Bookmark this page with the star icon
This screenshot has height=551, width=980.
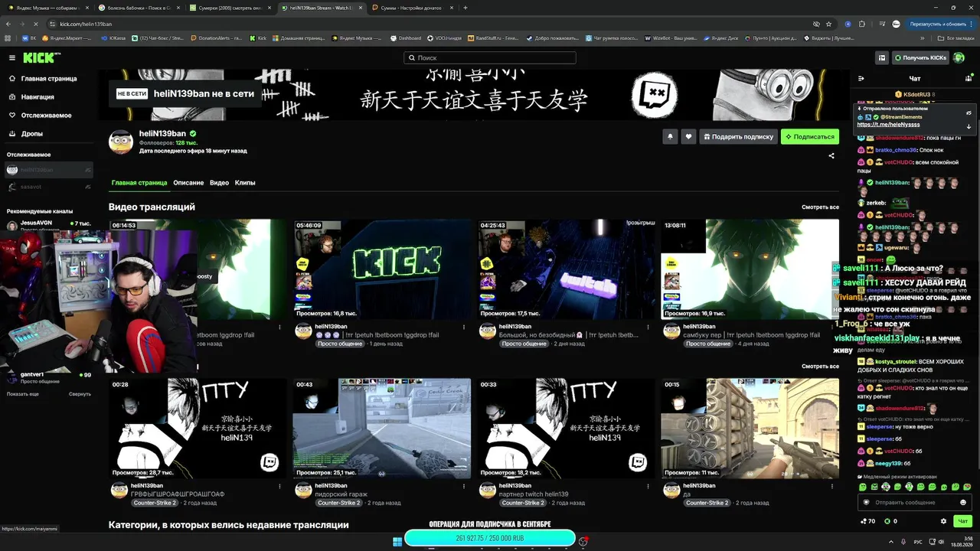[x=828, y=24]
